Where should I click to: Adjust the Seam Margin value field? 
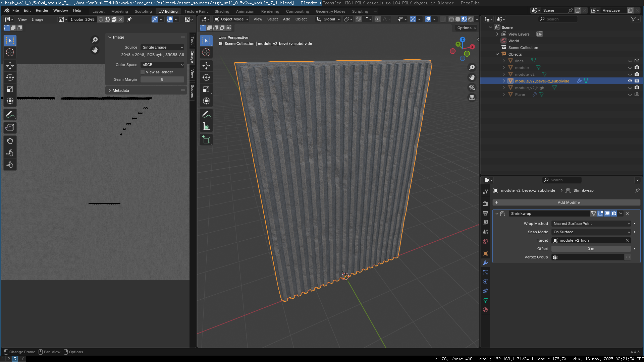[x=162, y=79]
